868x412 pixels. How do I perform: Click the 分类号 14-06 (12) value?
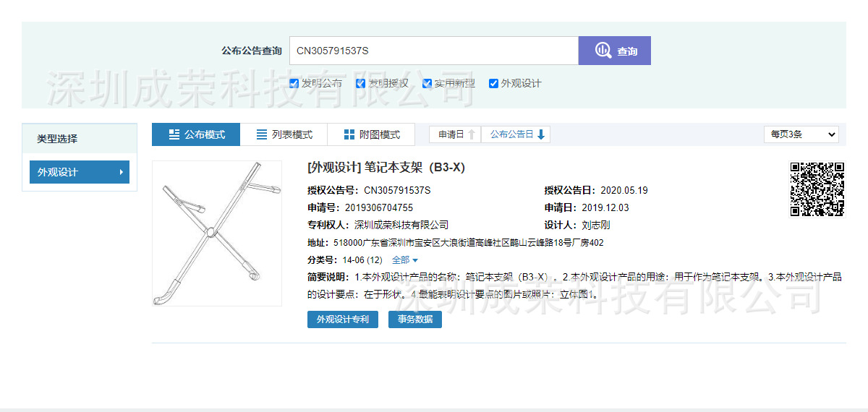click(x=364, y=260)
